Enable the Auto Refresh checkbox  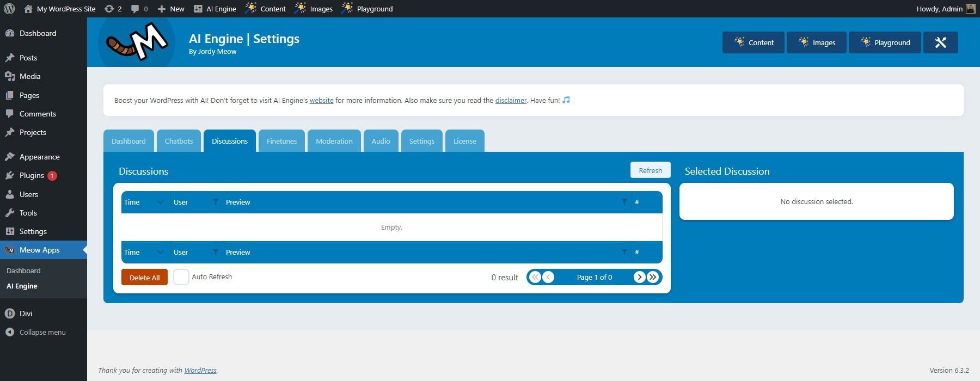tap(181, 277)
